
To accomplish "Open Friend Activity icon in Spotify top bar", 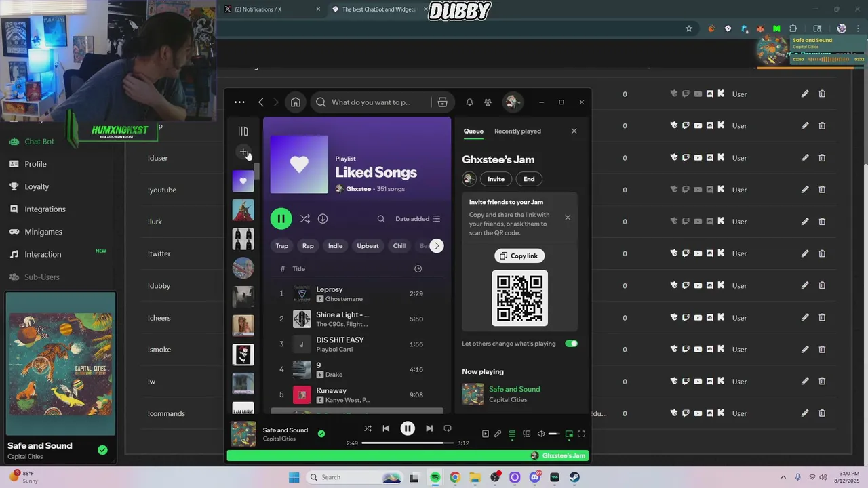I will pos(488,102).
